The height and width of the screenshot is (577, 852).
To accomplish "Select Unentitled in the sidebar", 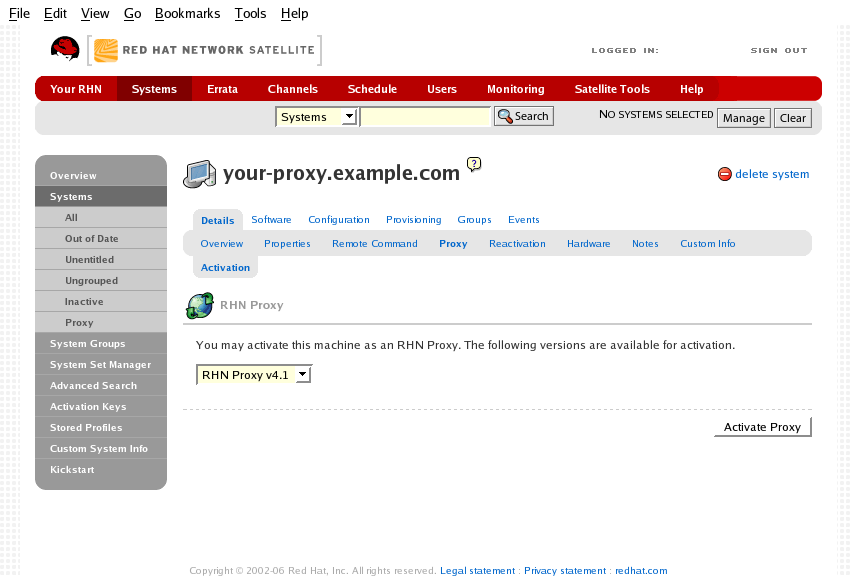I will (x=101, y=260).
